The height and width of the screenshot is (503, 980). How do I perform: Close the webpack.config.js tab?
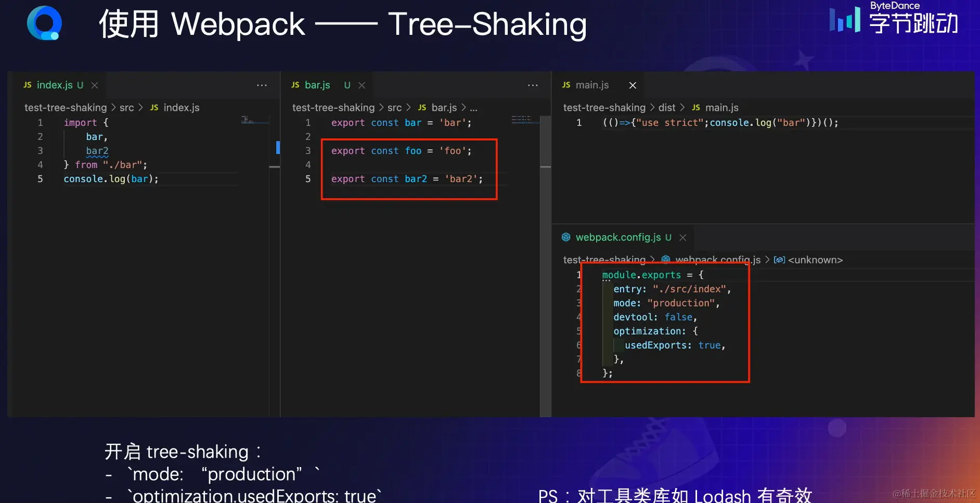tap(683, 238)
